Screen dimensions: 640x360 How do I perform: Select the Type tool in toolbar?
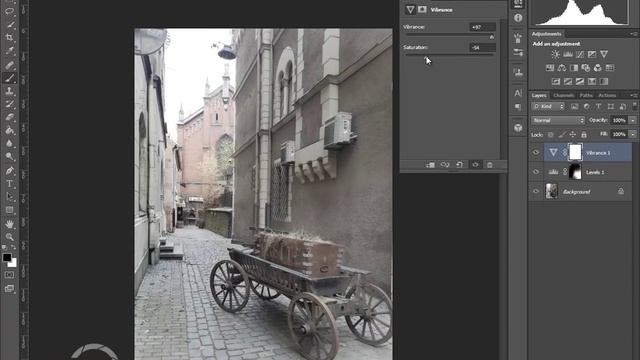[x=9, y=184]
